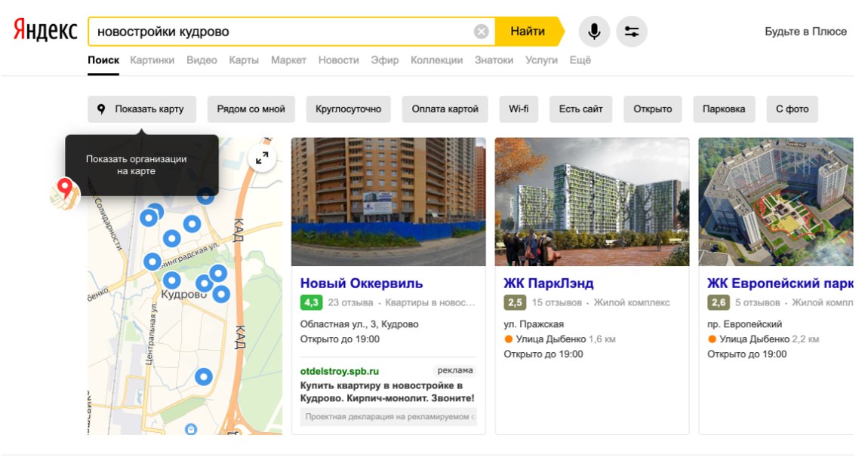Click the address 'Областная ул., 3, Кудрово'
Screen dimensions: 868x466
pos(359,324)
